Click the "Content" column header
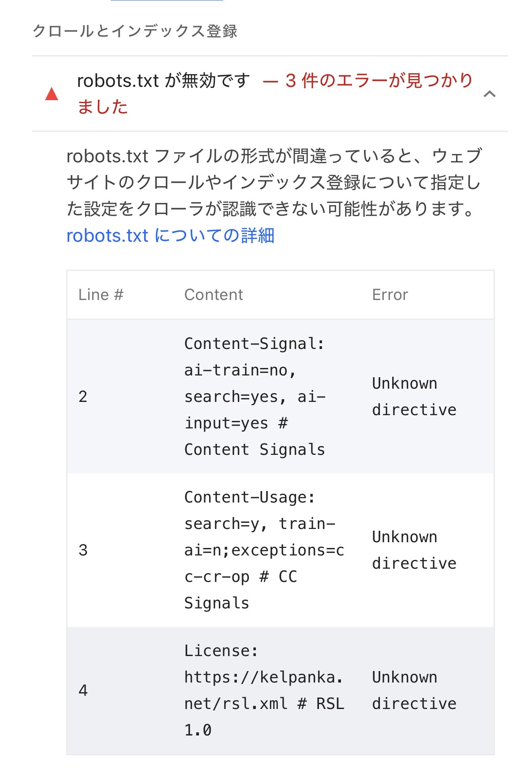The image size is (532, 769). 214,295
